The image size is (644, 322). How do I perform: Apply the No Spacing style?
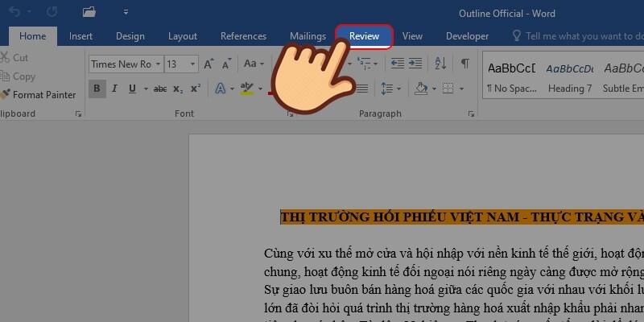pos(511,78)
